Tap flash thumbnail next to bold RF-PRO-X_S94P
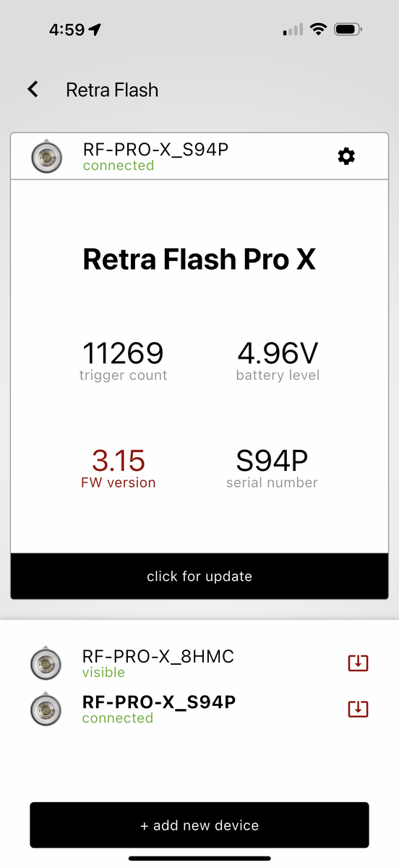 click(46, 709)
